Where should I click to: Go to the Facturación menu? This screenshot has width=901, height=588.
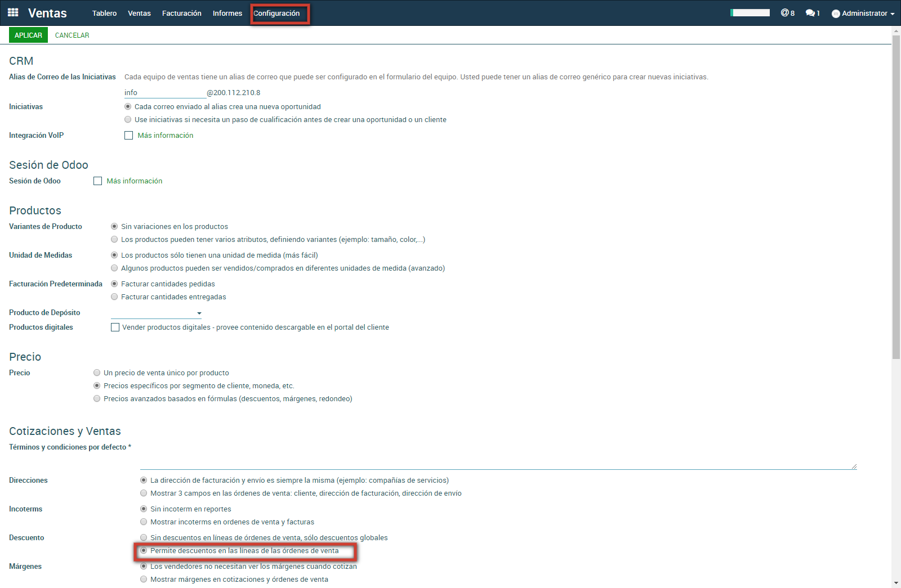[x=181, y=14]
